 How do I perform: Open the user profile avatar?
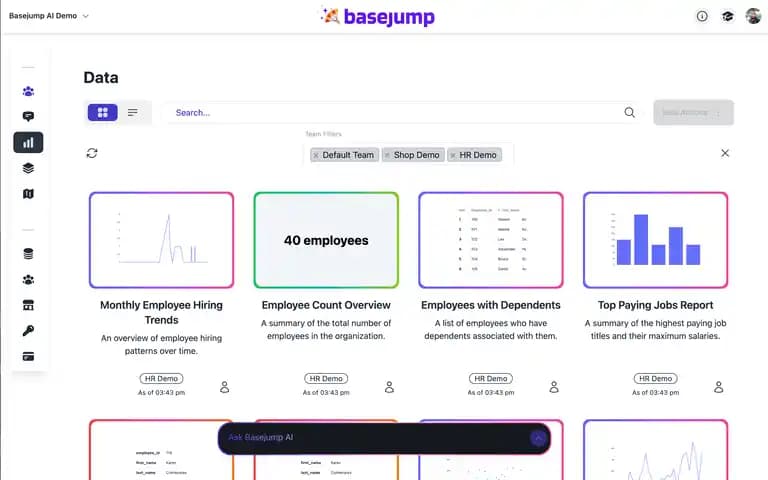(753, 16)
